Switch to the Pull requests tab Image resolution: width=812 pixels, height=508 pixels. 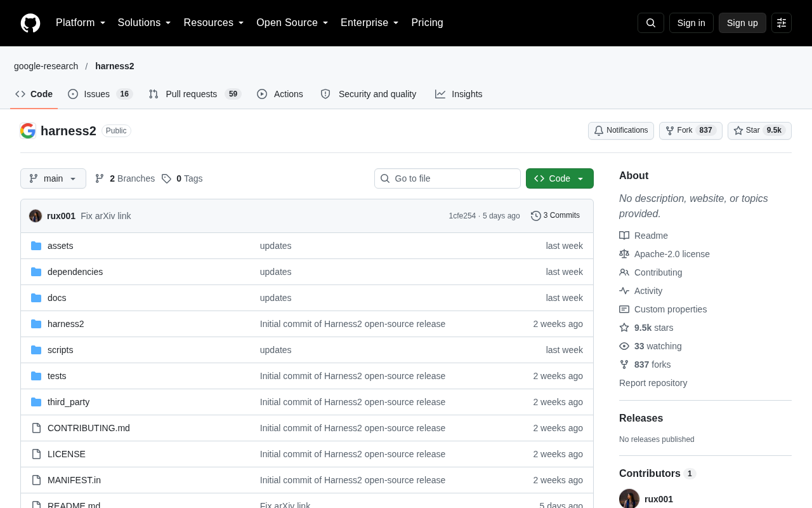pos(195,94)
